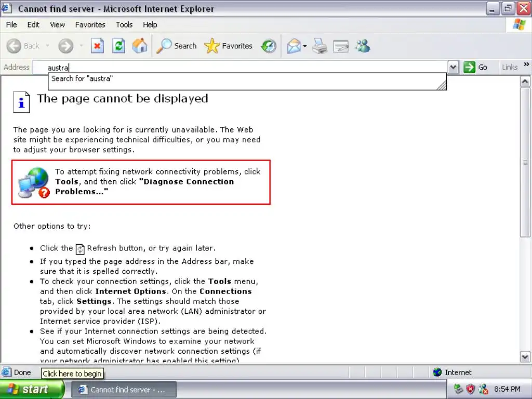The image size is (532, 399).
Task: Click the Messenger tray icon
Action: click(x=483, y=389)
